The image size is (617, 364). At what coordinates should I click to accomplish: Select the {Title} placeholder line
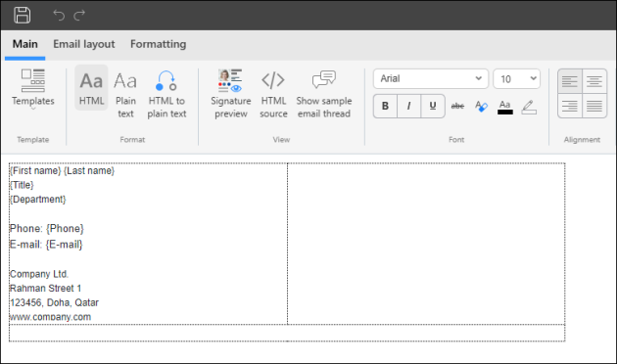(x=22, y=185)
